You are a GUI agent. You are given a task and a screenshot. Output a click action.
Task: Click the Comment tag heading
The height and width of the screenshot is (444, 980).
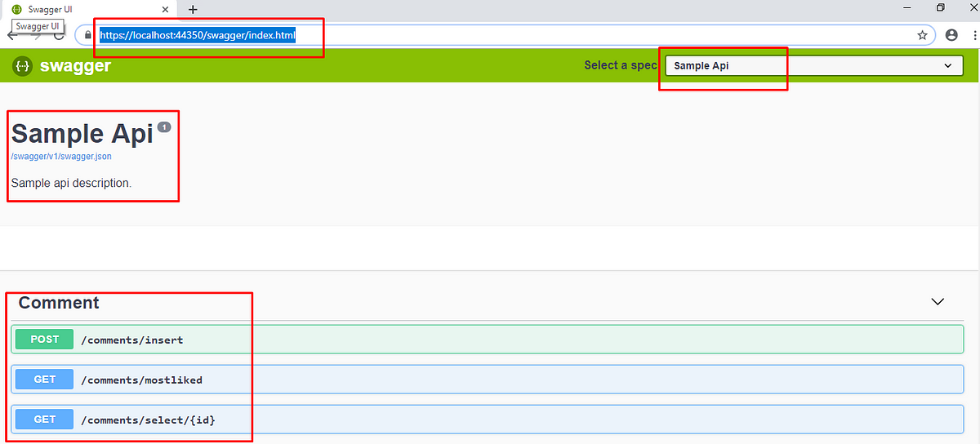coord(59,303)
